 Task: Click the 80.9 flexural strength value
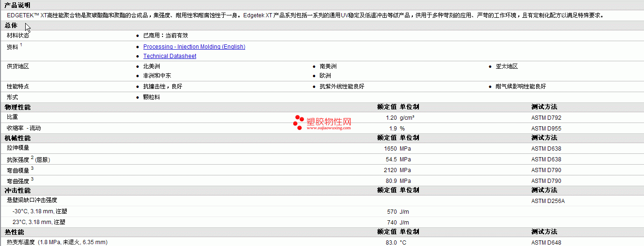click(391, 181)
